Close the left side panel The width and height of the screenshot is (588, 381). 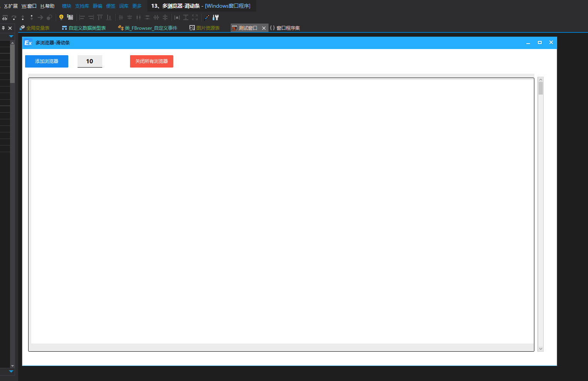(10, 28)
